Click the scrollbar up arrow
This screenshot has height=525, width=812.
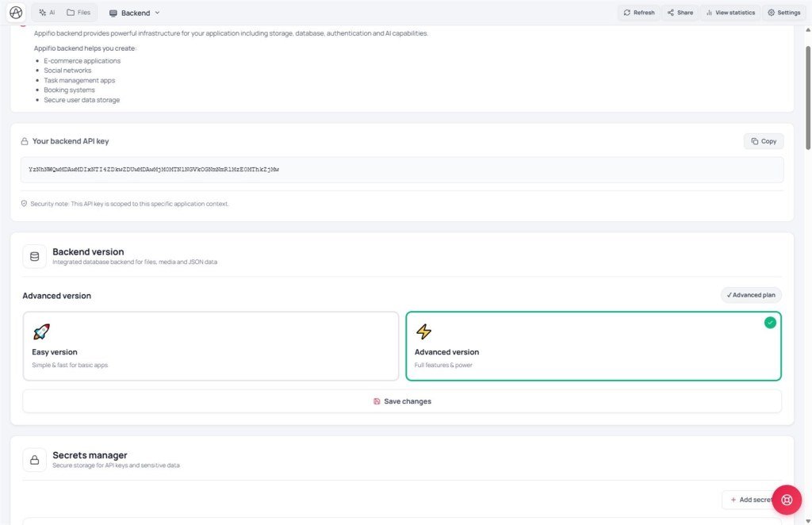pyautogui.click(x=808, y=30)
